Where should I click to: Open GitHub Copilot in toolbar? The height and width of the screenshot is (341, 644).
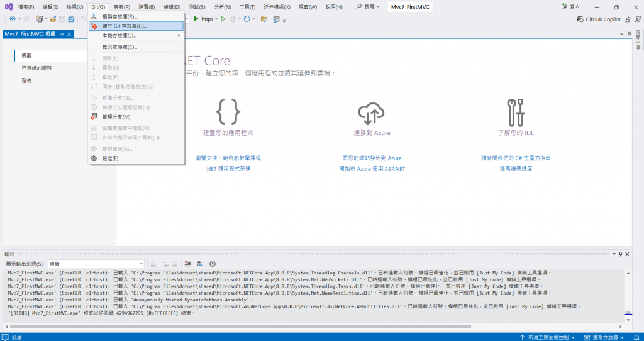coord(599,19)
